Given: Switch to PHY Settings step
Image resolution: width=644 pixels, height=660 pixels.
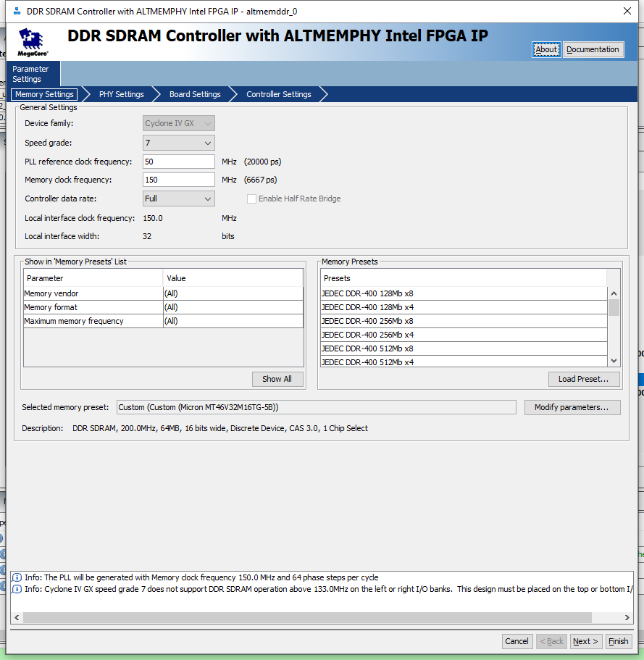Looking at the screenshot, I should pyautogui.click(x=121, y=94).
